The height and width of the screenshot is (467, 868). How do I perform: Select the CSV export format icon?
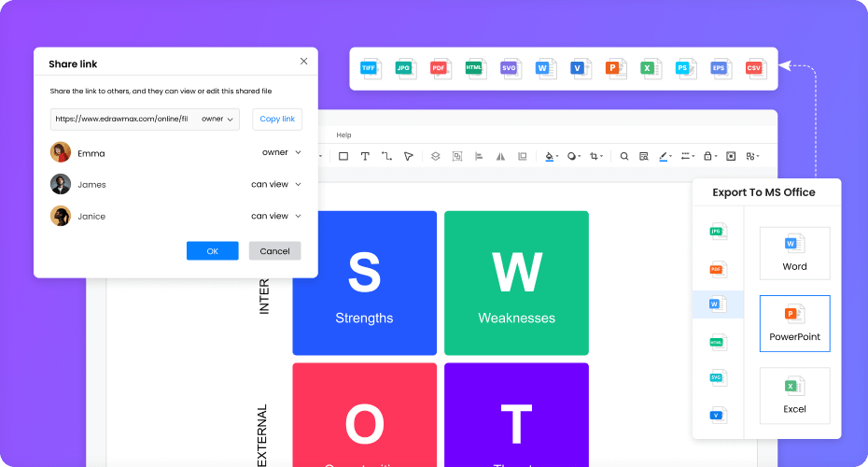click(755, 69)
